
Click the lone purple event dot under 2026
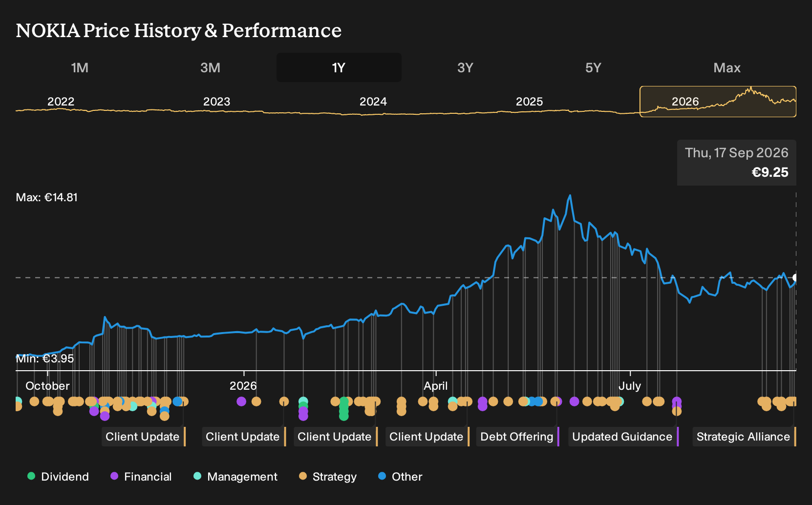click(241, 401)
